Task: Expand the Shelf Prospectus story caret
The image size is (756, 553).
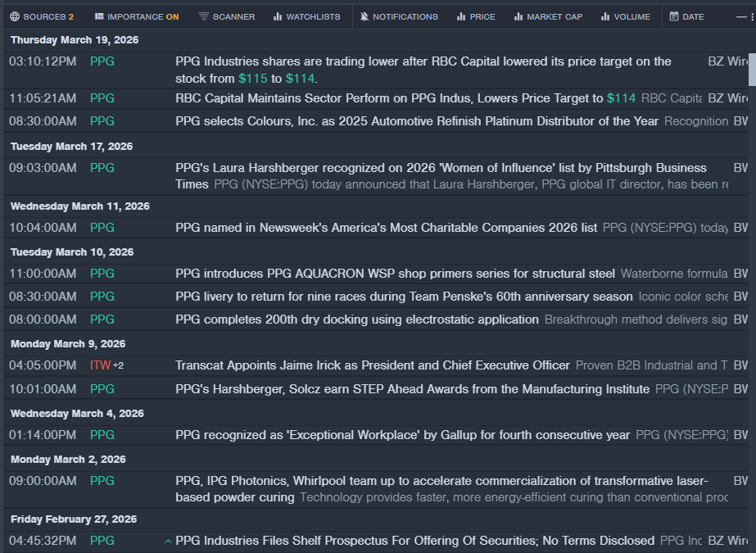Action: [x=168, y=542]
